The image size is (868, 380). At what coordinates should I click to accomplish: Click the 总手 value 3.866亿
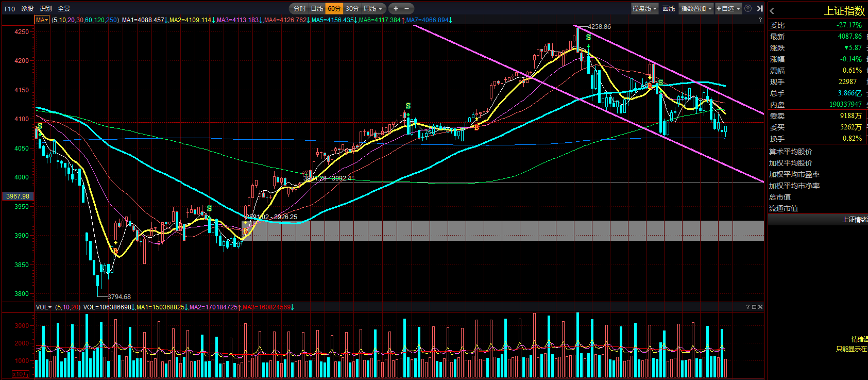(x=850, y=93)
